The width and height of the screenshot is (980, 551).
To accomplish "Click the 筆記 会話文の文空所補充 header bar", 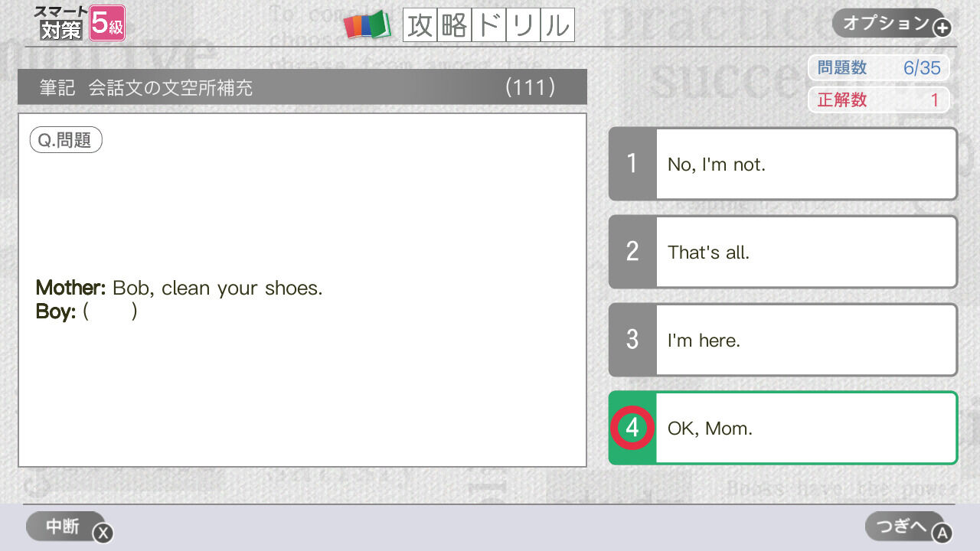I will [302, 86].
